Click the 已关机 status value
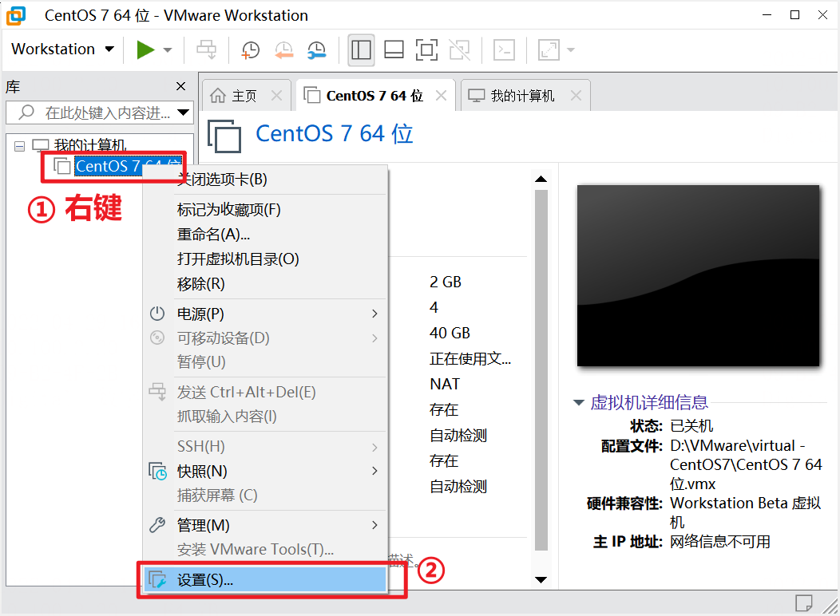The image size is (840, 616). [691, 426]
